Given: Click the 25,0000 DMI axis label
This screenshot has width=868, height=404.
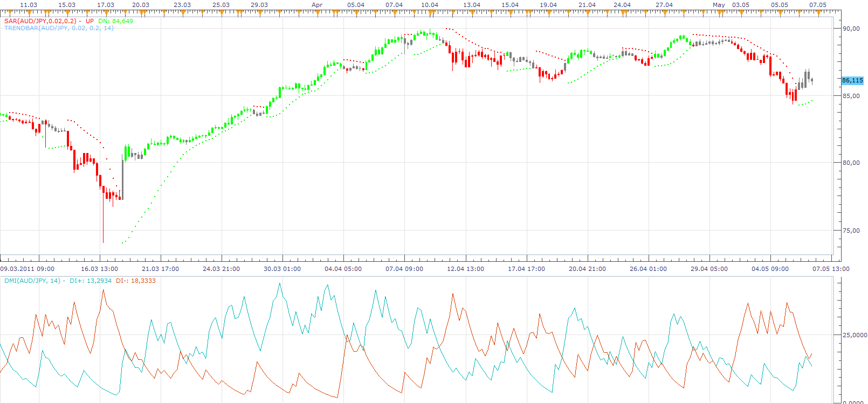Looking at the screenshot, I should [855, 335].
